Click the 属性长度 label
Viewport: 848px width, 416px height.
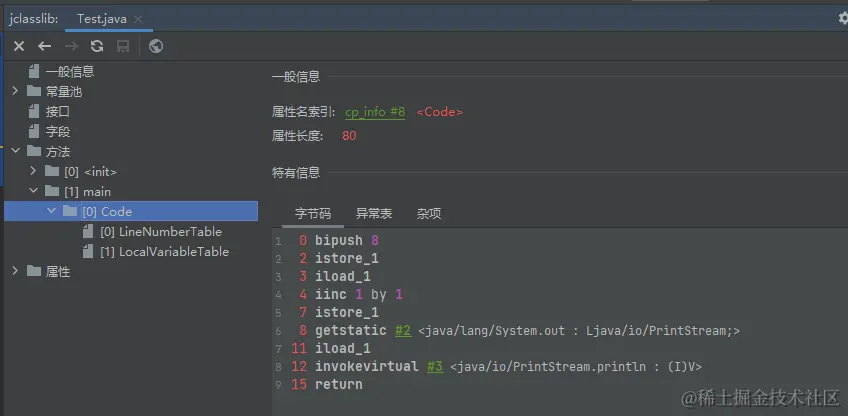297,136
